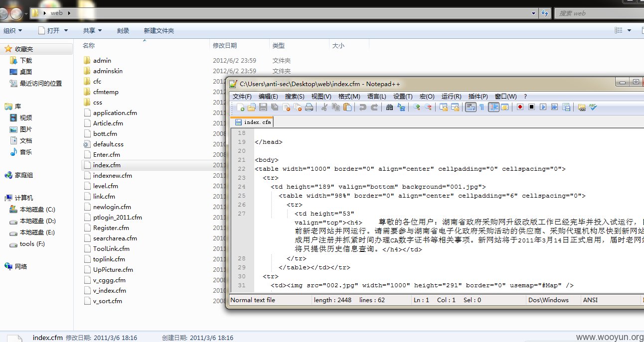Image resolution: width=644 pixels, height=342 pixels.
Task: Click the Zoom Out magnifier icon
Action: [428, 107]
